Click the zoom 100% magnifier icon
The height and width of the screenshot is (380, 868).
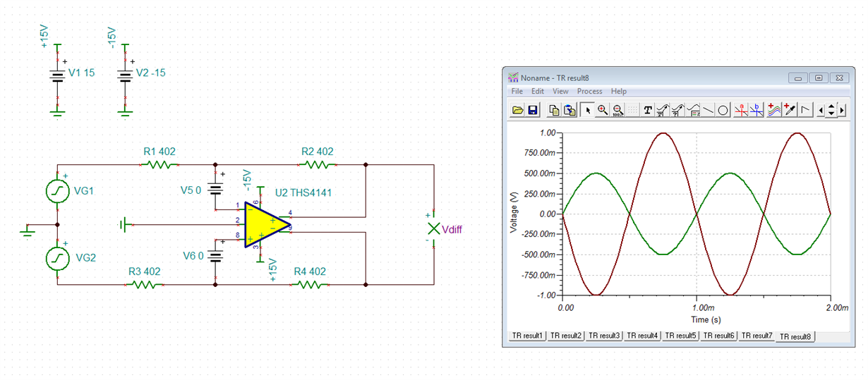(x=617, y=110)
